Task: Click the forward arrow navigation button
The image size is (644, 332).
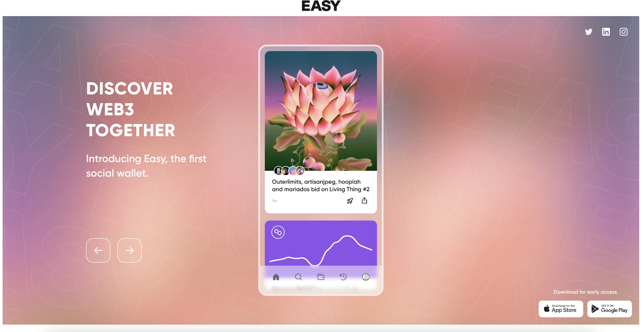Action: click(130, 250)
